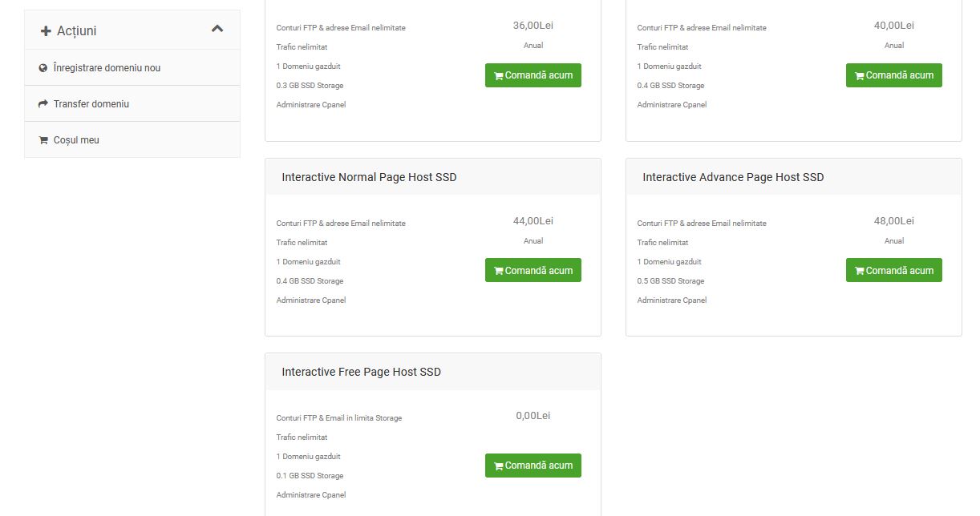Image resolution: width=980 pixels, height=516 pixels.
Task: Click the Interactive Advance Page Host SSD heading
Action: click(x=733, y=177)
